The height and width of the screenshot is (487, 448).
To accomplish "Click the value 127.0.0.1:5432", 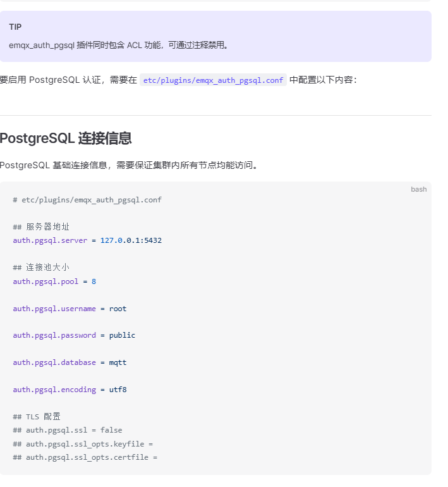I will point(131,240).
